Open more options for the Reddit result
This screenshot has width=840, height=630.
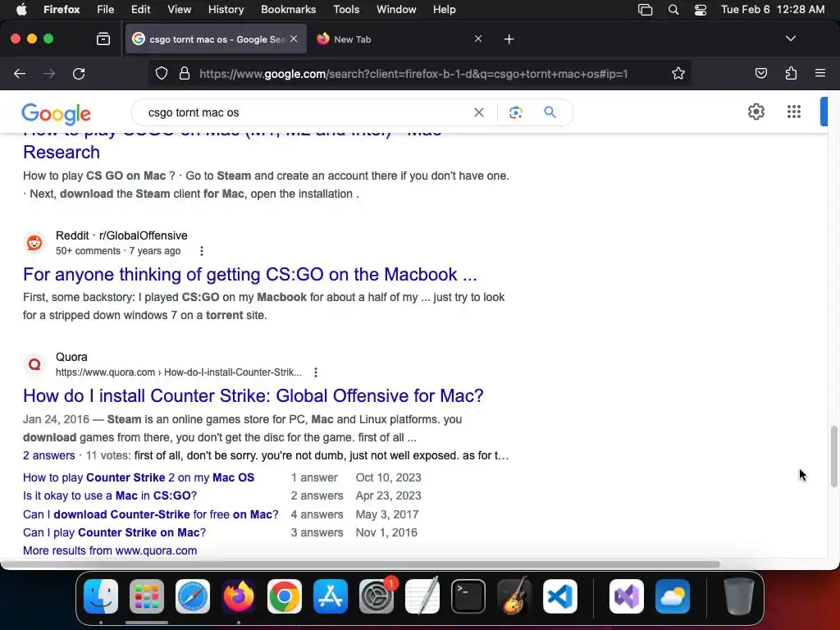[x=202, y=251]
